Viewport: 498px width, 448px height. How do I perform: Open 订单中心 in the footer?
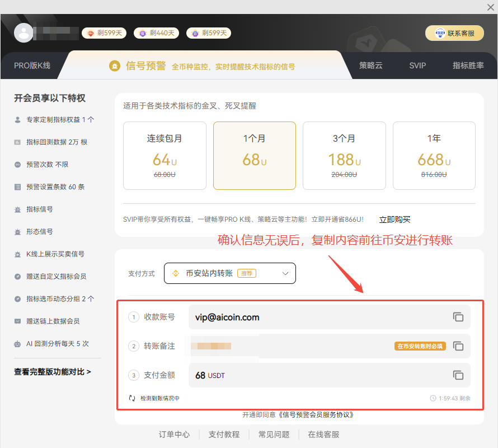(x=174, y=435)
